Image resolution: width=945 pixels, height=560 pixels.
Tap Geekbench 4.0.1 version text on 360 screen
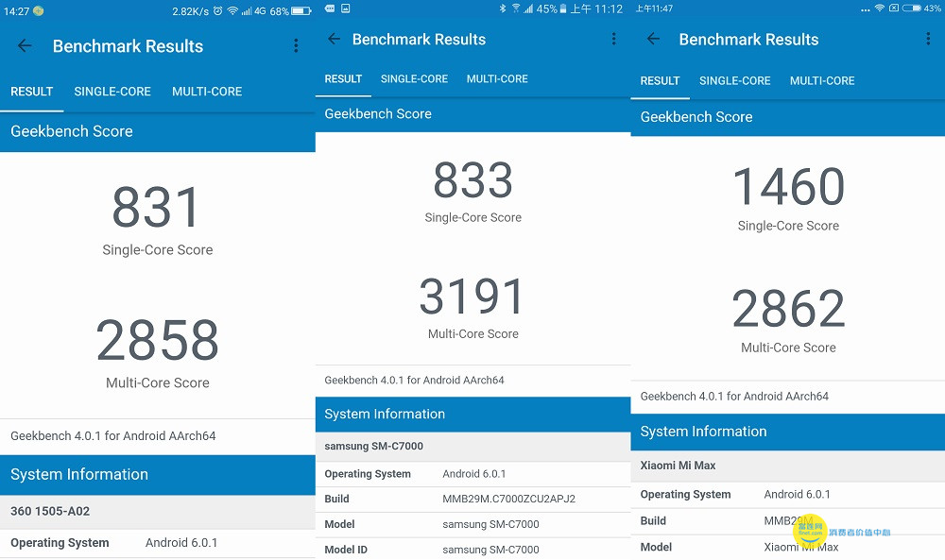(x=112, y=436)
